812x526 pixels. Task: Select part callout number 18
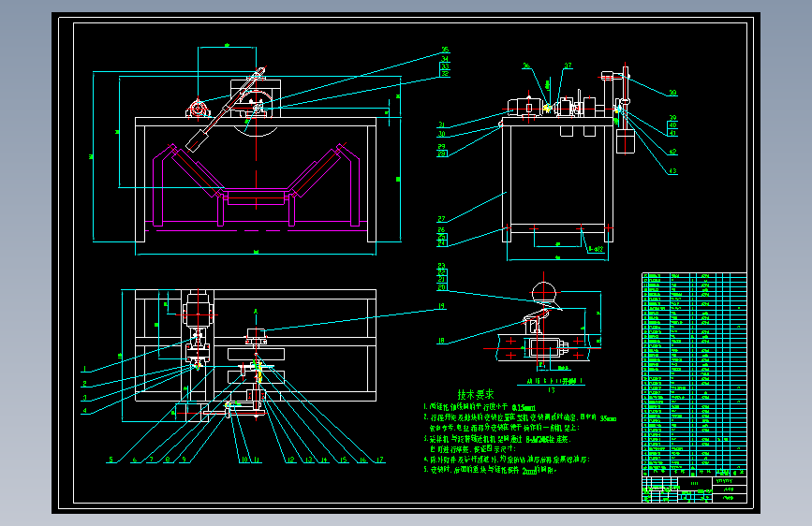(441, 341)
